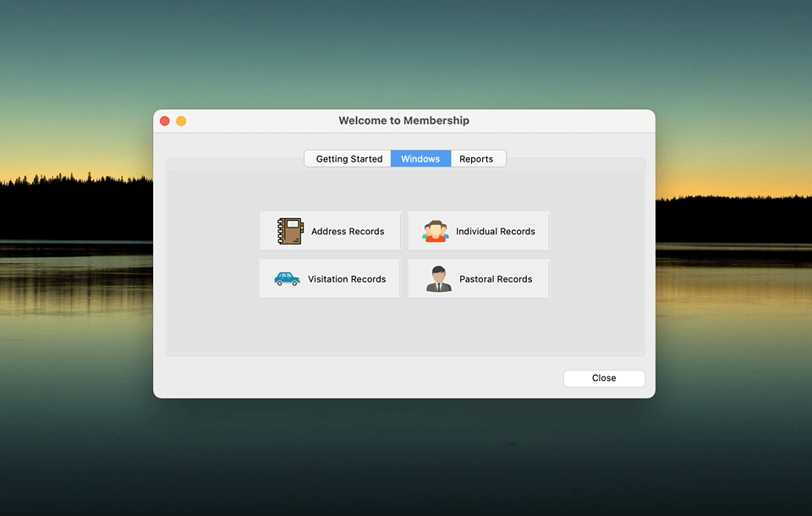Viewport: 812px width, 516px height.
Task: Switch to the Getting Started tab
Action: [348, 159]
